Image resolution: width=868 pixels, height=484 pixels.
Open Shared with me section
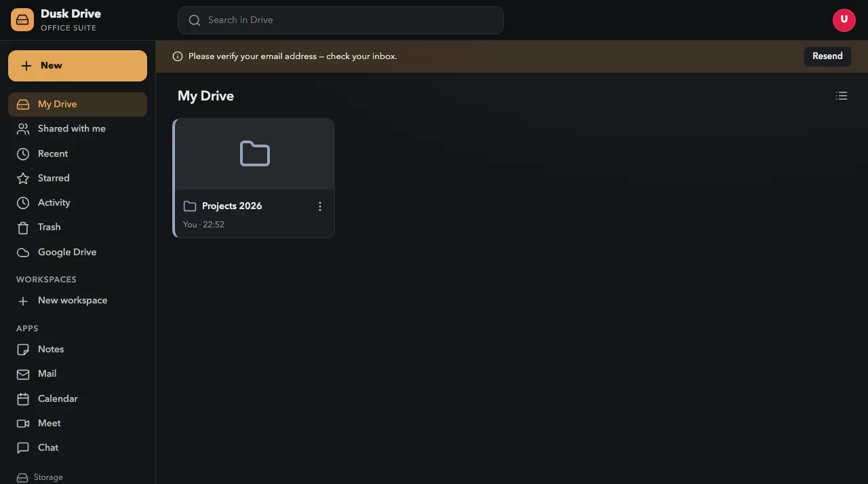click(x=77, y=129)
